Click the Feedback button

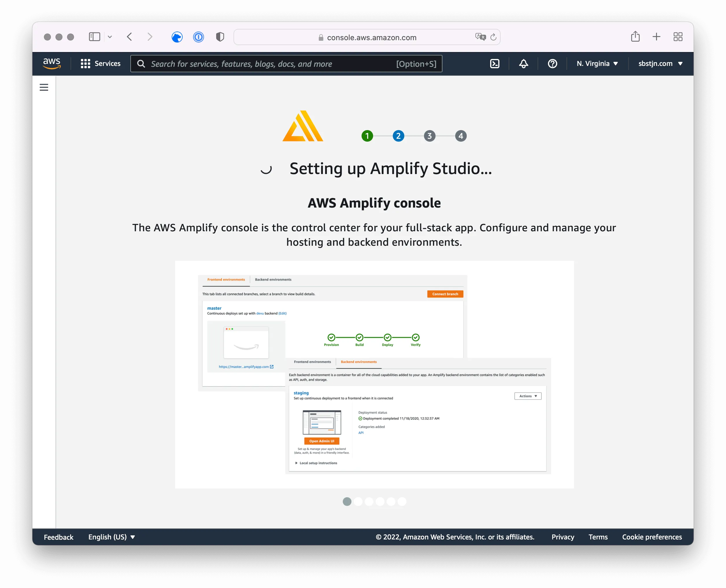click(58, 537)
